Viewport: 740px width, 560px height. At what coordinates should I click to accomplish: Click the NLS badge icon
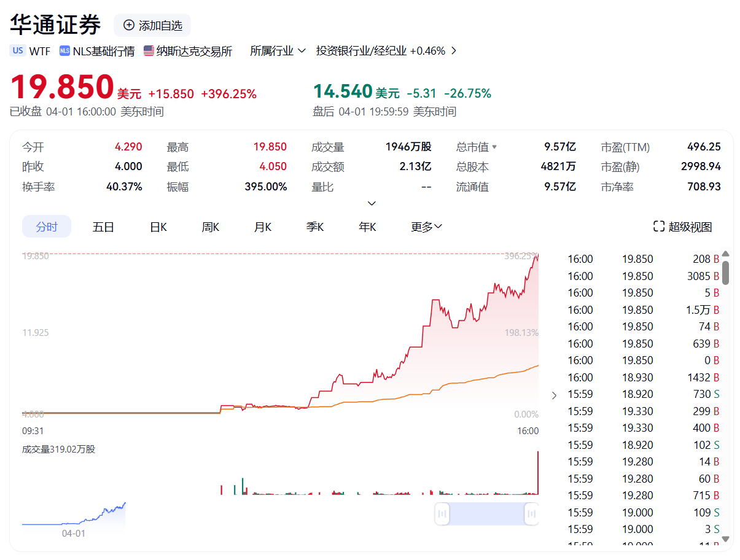coord(64,51)
